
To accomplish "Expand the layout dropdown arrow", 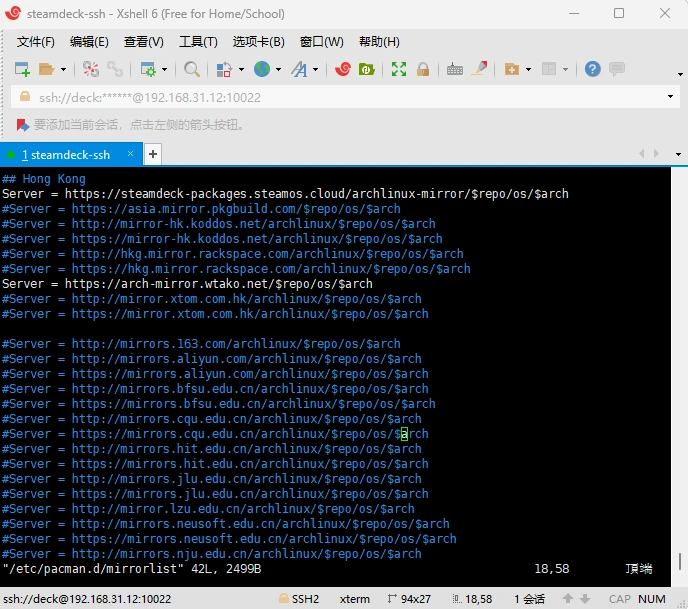I will click(566, 69).
